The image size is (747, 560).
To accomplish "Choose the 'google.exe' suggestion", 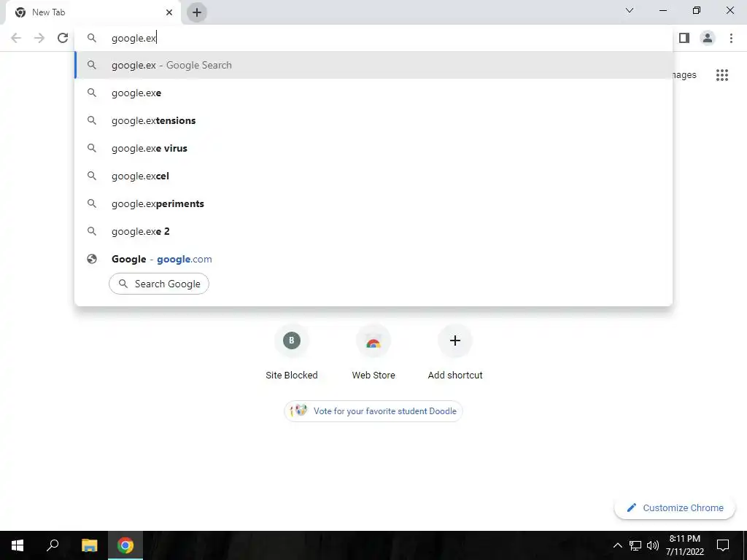I will click(374, 93).
